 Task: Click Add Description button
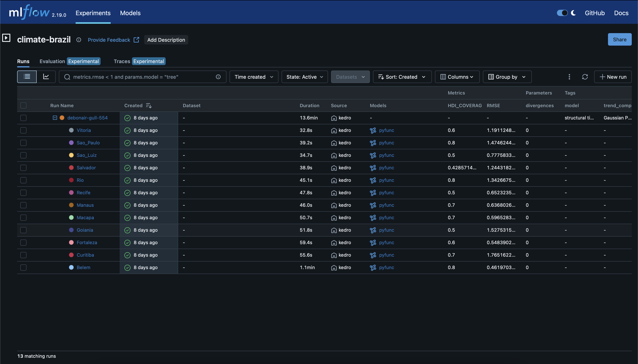[166, 40]
